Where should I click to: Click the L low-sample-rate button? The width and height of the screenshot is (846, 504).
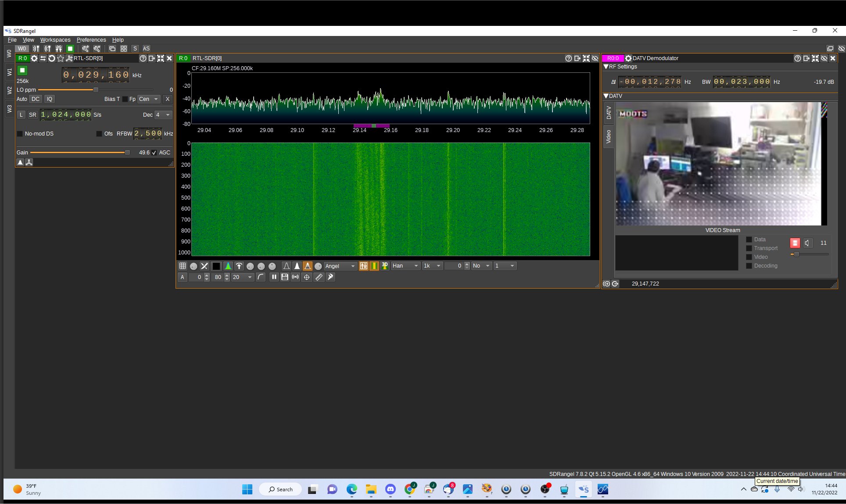pyautogui.click(x=21, y=115)
